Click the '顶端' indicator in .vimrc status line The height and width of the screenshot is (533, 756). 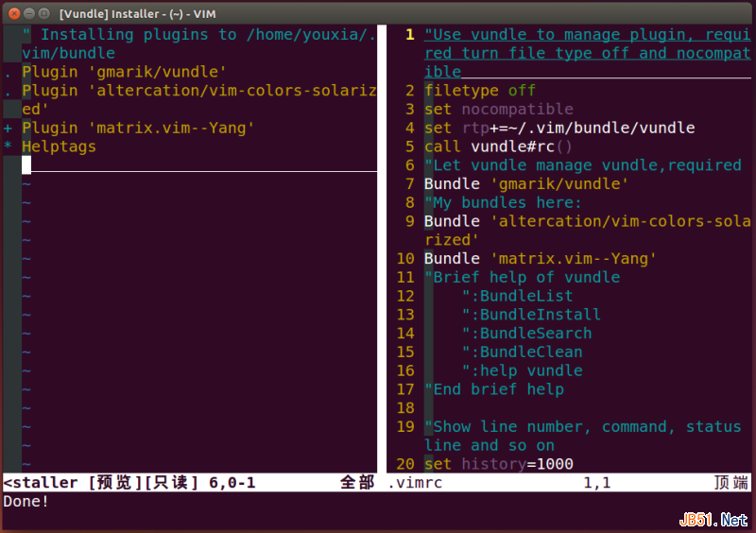(730, 483)
